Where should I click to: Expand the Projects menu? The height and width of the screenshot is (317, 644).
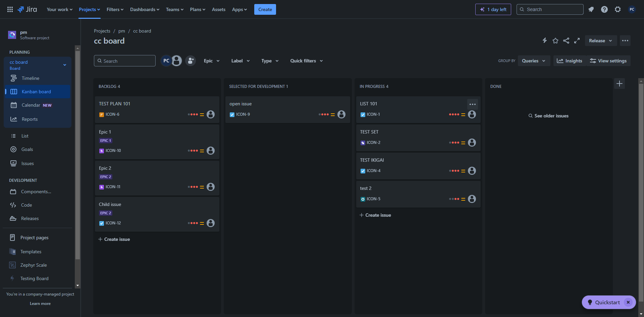coord(89,9)
